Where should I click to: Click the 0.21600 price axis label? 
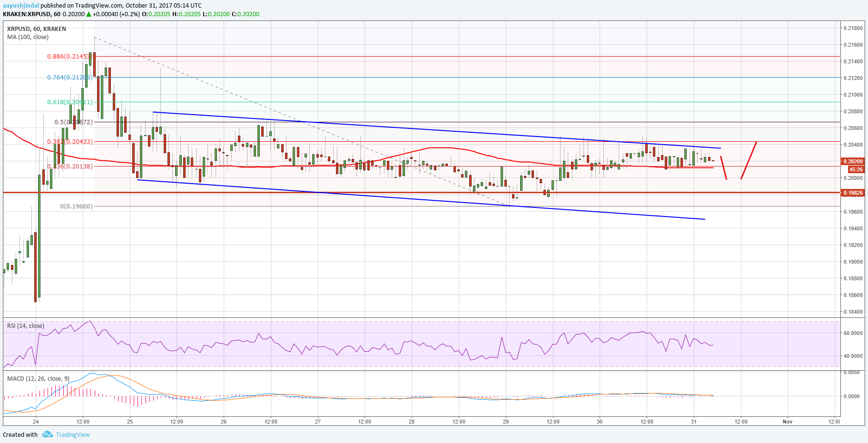[853, 45]
